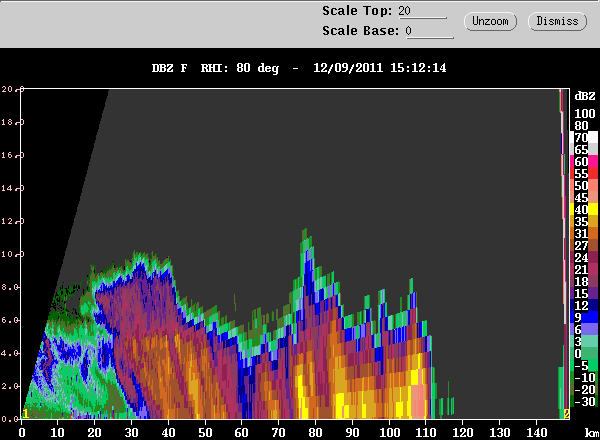Screen dimensions: 600x440
Task: Click the tall echo peak near 77 km
Action: coord(304,238)
